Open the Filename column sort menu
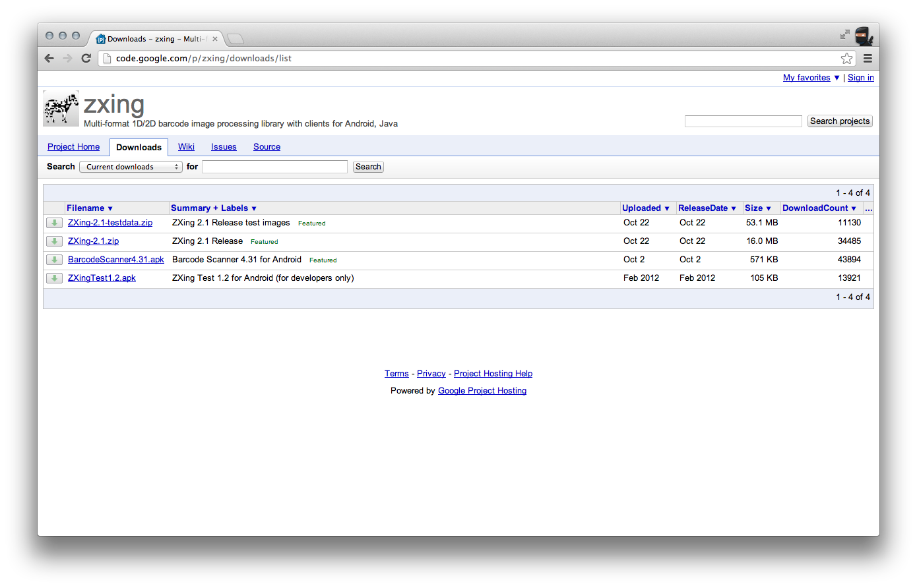The height and width of the screenshot is (588, 917). (90, 208)
